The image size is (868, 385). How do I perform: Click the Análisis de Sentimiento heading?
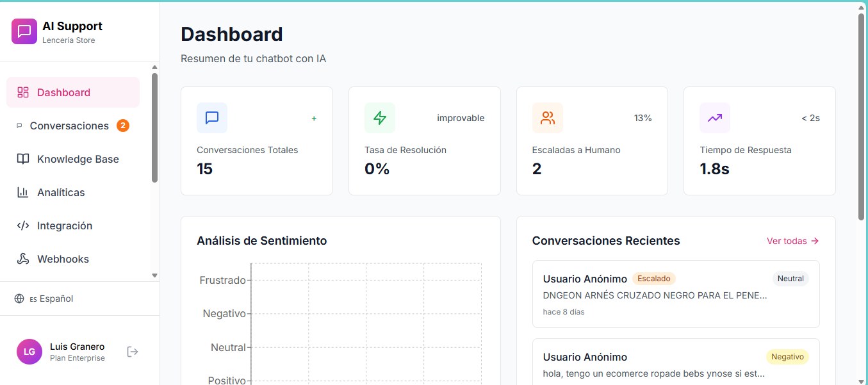262,241
